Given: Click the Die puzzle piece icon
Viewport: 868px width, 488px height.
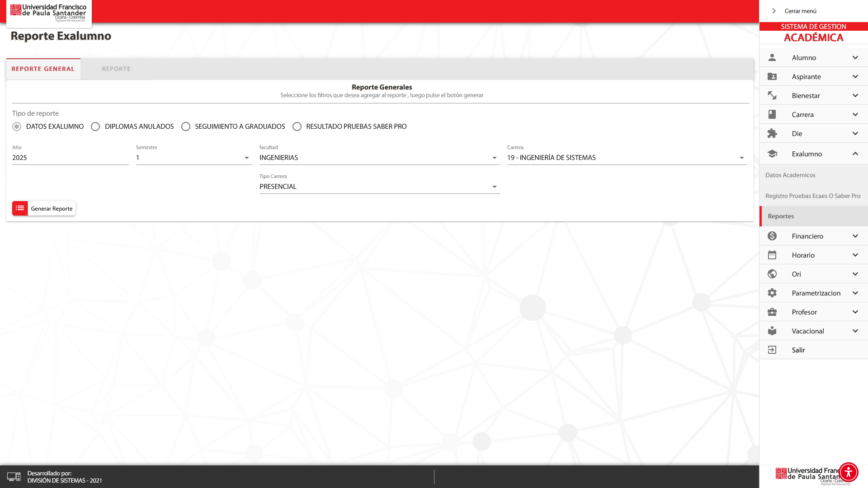Looking at the screenshot, I should pyautogui.click(x=772, y=133).
